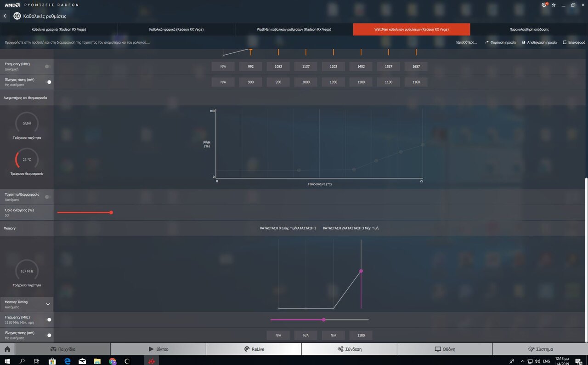Open taskbar search magnifier
The image size is (588, 365).
coord(22,361)
